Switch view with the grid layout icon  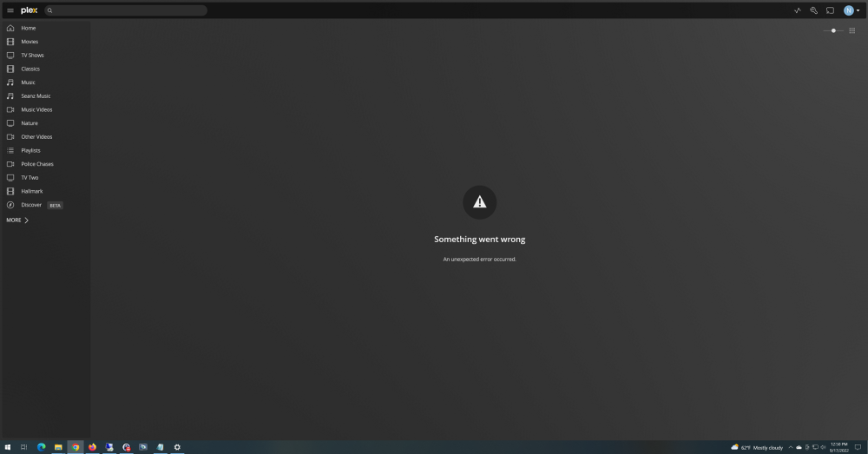click(x=852, y=30)
